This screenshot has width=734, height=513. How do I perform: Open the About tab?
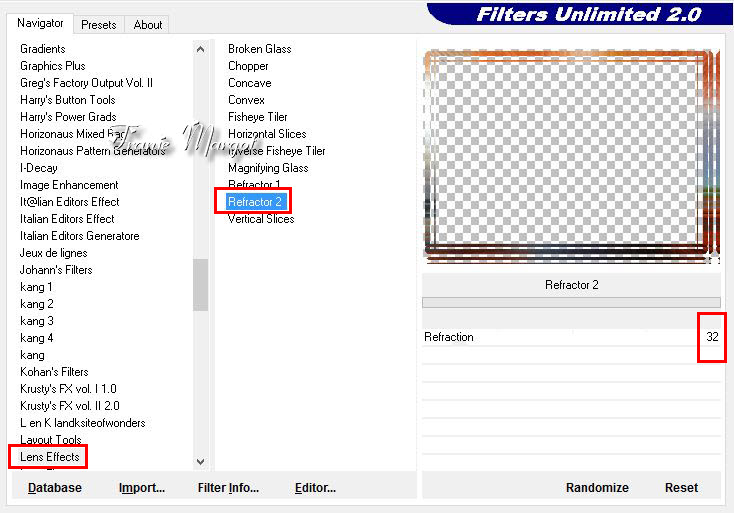[x=148, y=24]
